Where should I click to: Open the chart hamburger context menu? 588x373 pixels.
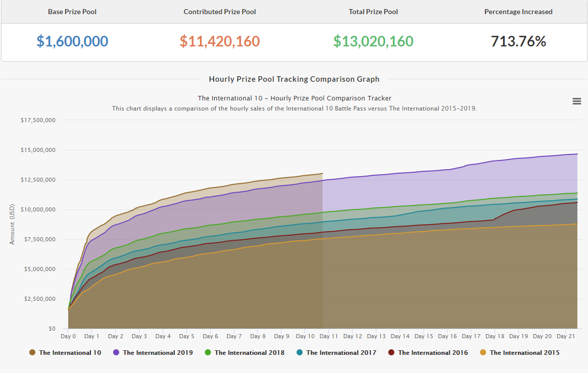click(x=577, y=101)
